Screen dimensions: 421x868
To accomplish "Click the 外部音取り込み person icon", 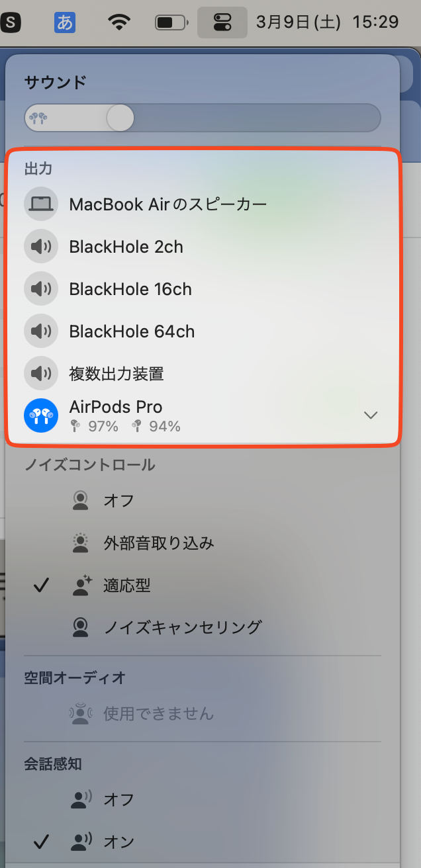I will tap(81, 543).
